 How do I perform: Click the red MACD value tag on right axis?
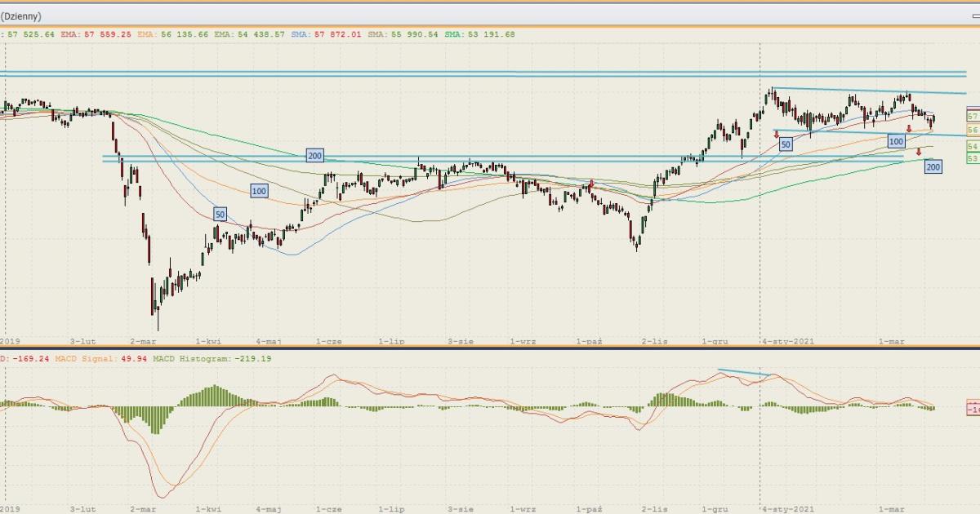coord(973,408)
